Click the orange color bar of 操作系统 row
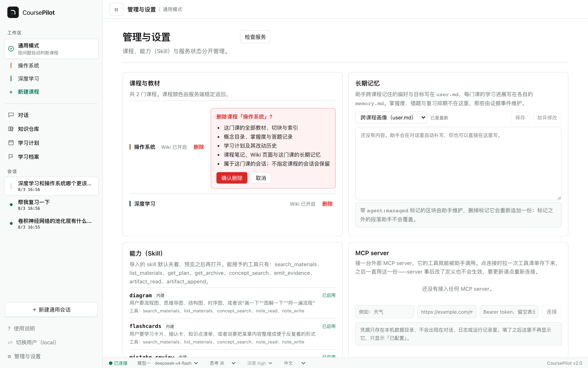This screenshot has width=588, height=368. tap(130, 147)
